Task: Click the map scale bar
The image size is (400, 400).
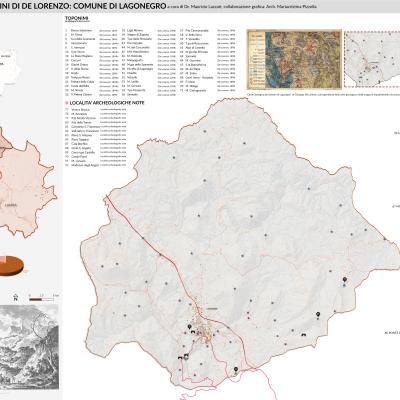Action: (41, 299)
